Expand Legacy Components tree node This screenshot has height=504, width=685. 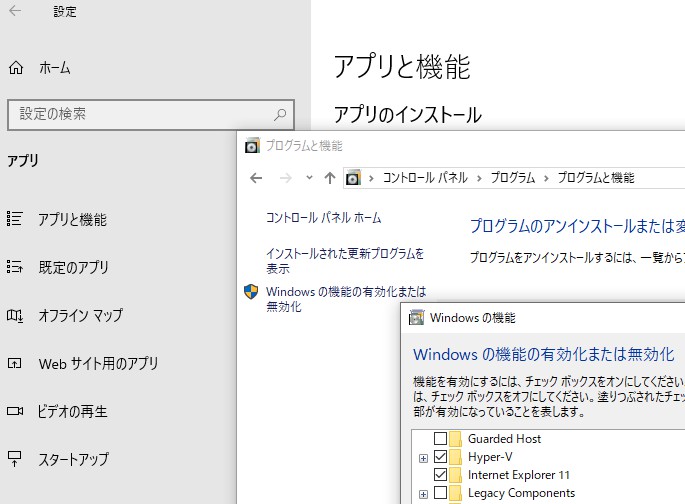(x=423, y=494)
